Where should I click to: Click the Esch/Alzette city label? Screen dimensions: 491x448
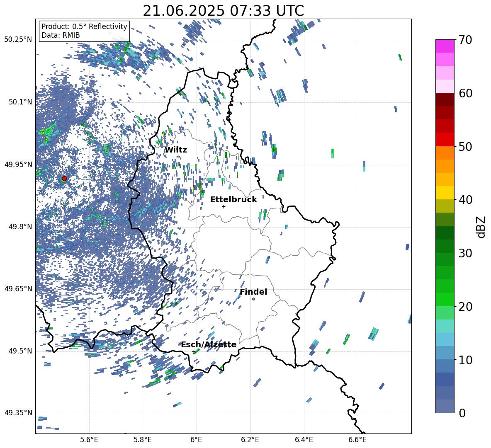pyautogui.click(x=209, y=344)
